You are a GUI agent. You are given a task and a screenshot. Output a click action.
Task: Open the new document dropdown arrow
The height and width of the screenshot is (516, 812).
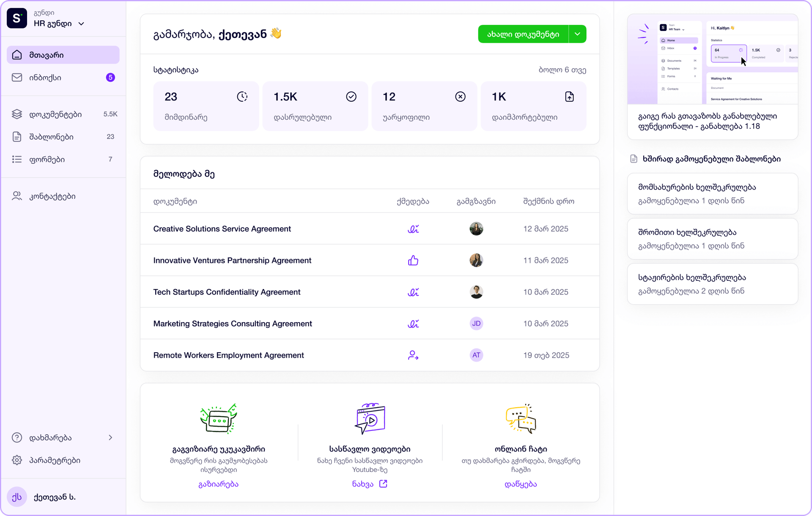(577, 34)
